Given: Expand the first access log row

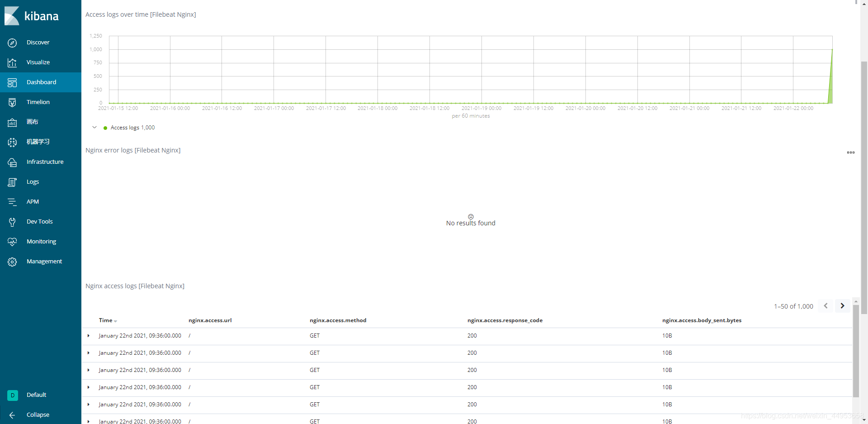Looking at the screenshot, I should click(x=89, y=336).
